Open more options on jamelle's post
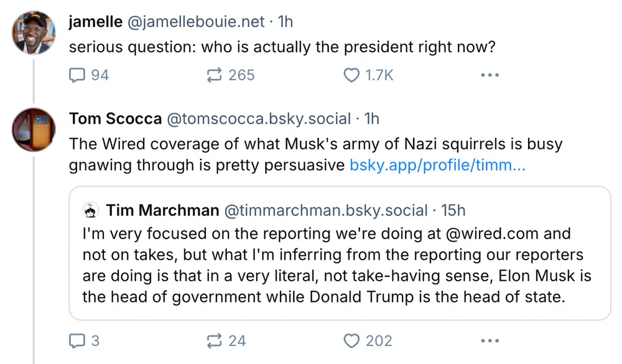 (490, 75)
